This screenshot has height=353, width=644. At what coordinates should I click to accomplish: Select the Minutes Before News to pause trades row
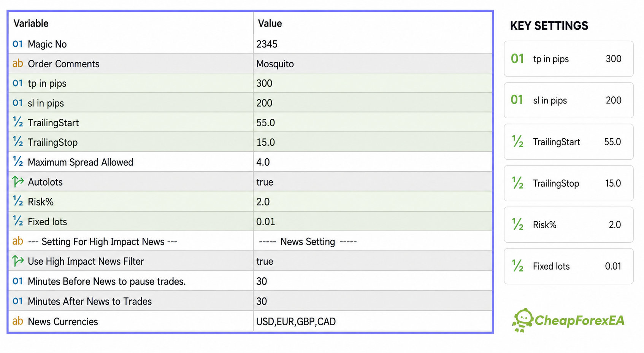251,281
